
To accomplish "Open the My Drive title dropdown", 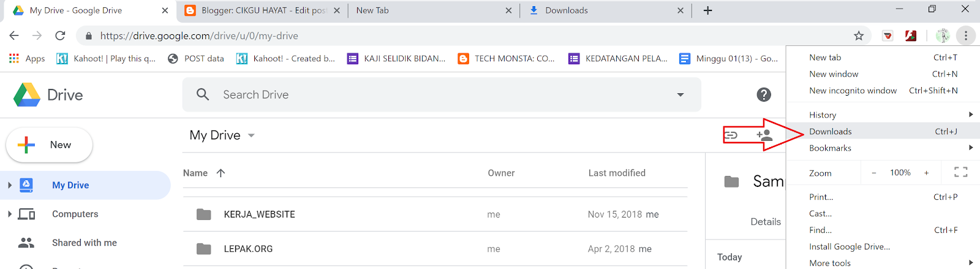I will pyautogui.click(x=251, y=135).
